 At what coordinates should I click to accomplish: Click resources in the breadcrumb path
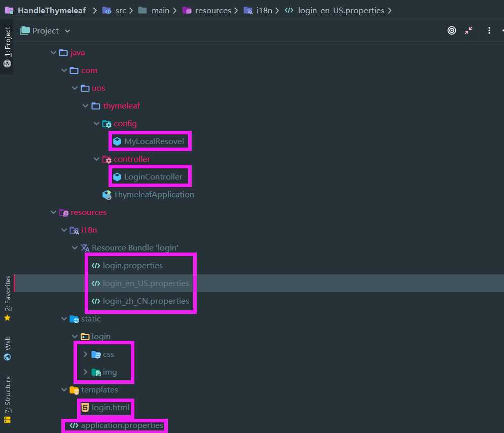213,11
